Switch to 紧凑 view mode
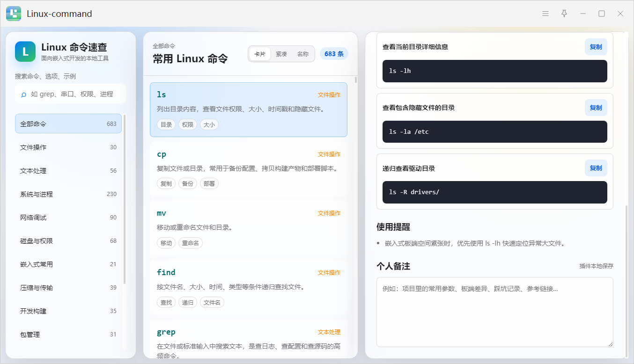 click(x=281, y=54)
